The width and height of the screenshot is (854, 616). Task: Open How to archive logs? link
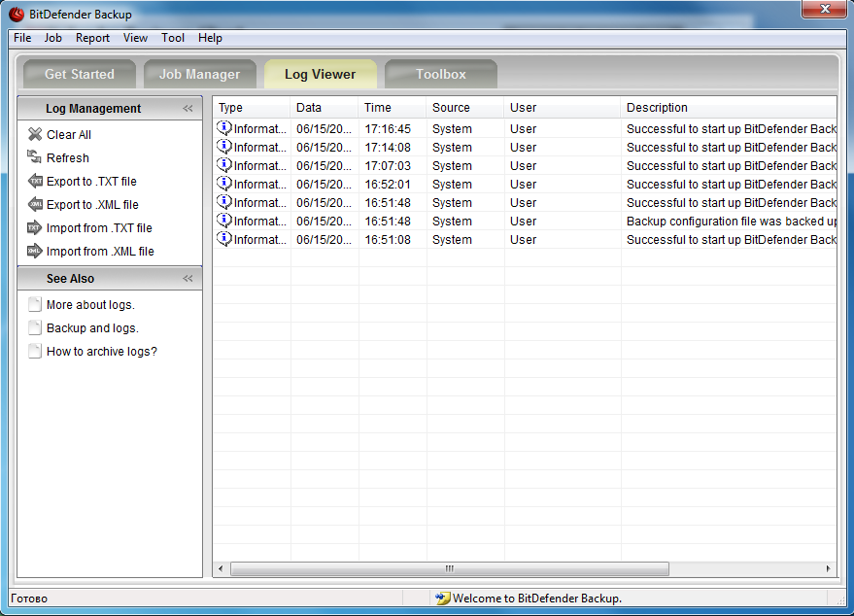[x=102, y=352]
